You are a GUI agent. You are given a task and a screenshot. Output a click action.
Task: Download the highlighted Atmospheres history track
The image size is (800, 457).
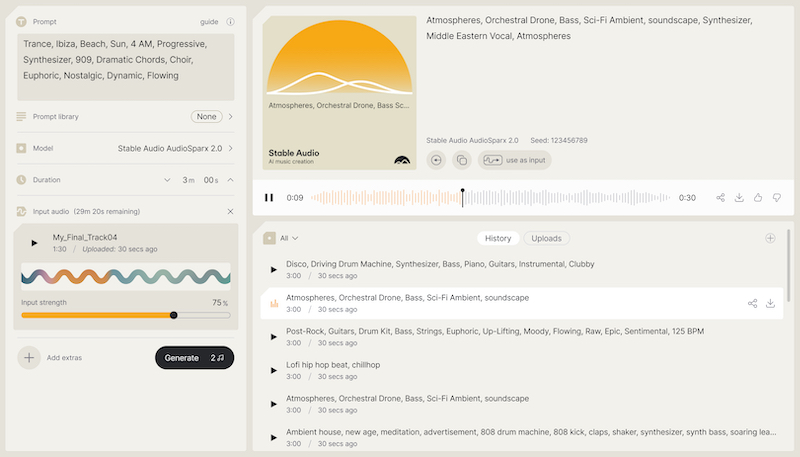coord(770,303)
